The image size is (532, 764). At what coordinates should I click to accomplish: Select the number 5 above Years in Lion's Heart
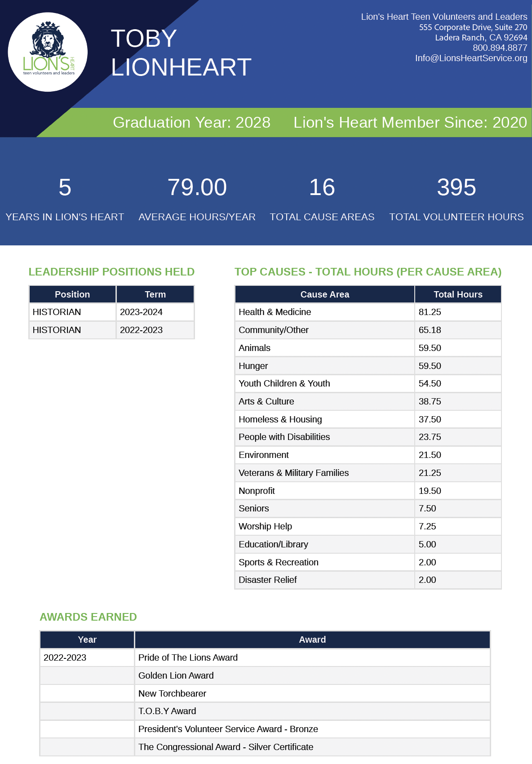(x=65, y=187)
